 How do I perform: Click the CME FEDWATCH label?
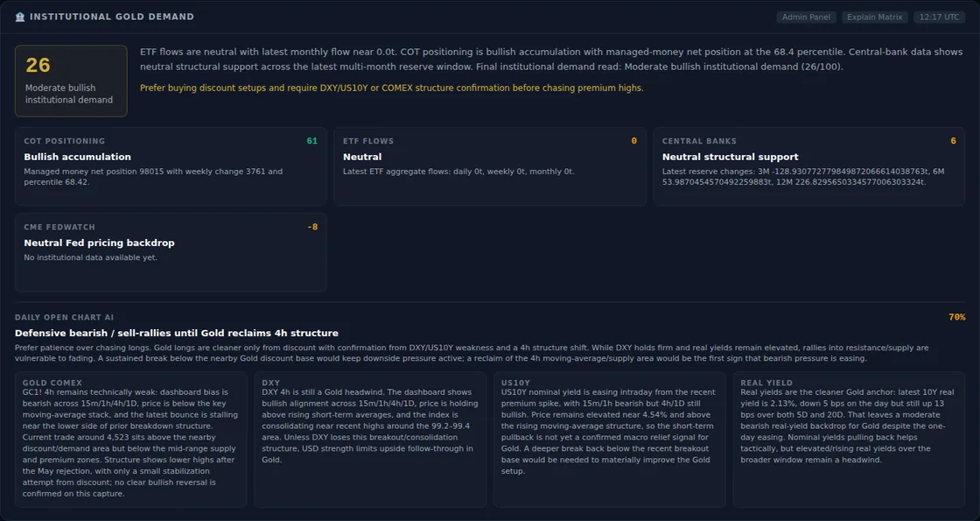coord(59,227)
